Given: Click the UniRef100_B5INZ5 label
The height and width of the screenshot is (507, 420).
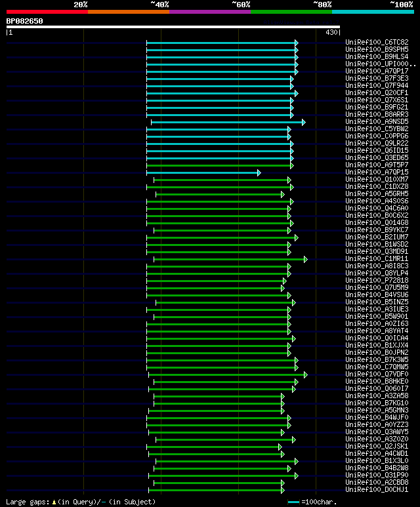Looking at the screenshot, I should point(377,302).
